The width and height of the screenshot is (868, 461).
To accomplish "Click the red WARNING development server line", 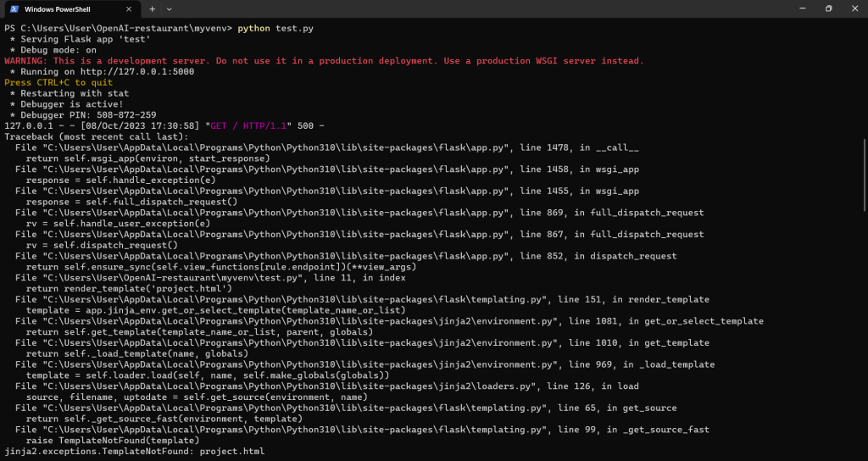I will click(x=325, y=61).
